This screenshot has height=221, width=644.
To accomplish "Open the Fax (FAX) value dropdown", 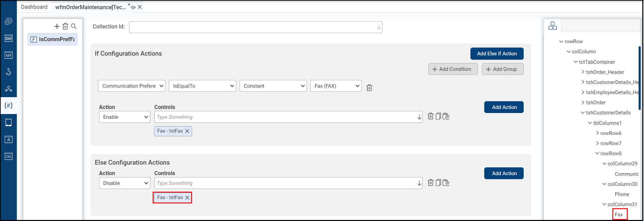I will click(336, 86).
